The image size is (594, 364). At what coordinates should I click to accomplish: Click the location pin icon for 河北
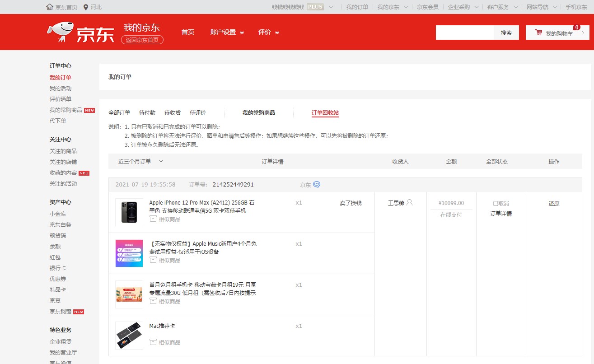pyautogui.click(x=86, y=7)
